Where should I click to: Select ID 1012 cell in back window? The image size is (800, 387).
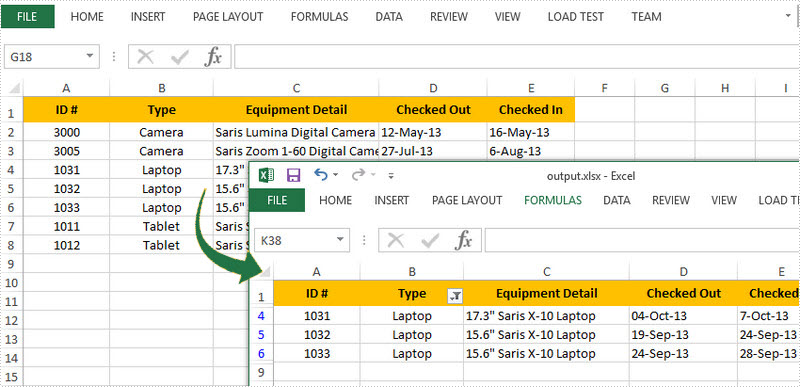[66, 245]
